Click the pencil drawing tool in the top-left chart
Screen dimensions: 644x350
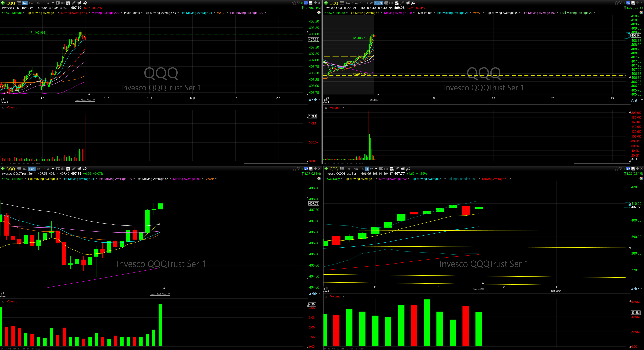74,3
